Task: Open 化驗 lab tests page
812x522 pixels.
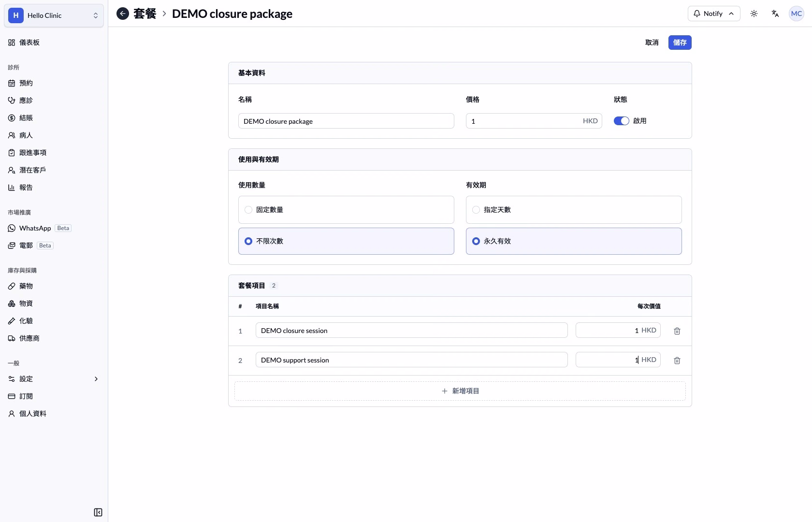Action: [54, 321]
